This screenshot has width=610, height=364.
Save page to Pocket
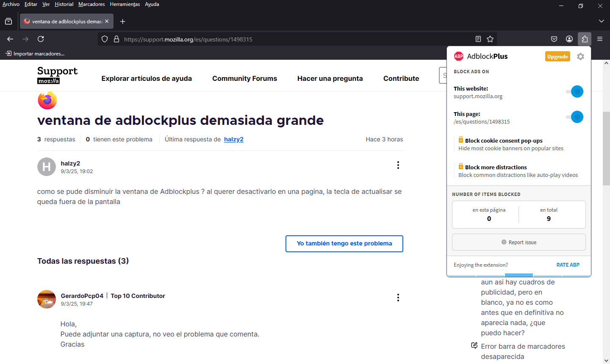554,39
